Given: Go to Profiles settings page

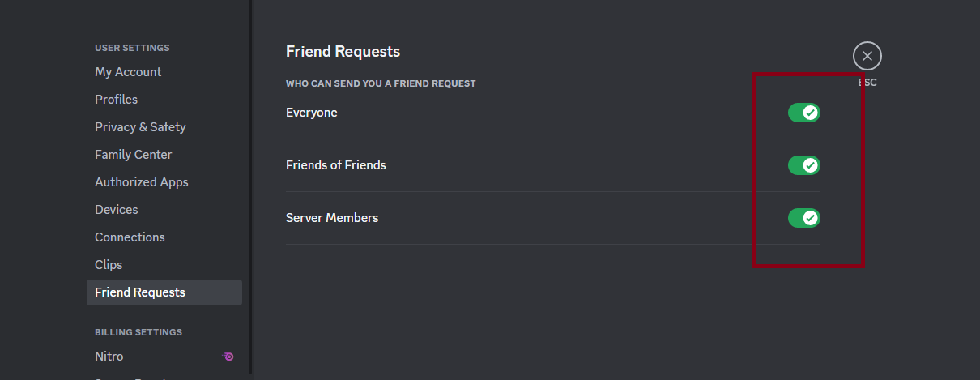Looking at the screenshot, I should 116,100.
